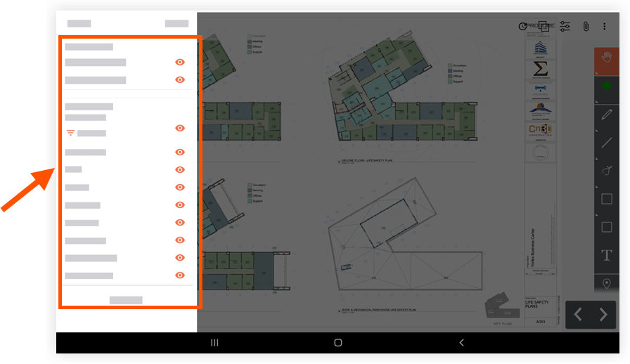Select the pen markup tool

[x=607, y=115]
